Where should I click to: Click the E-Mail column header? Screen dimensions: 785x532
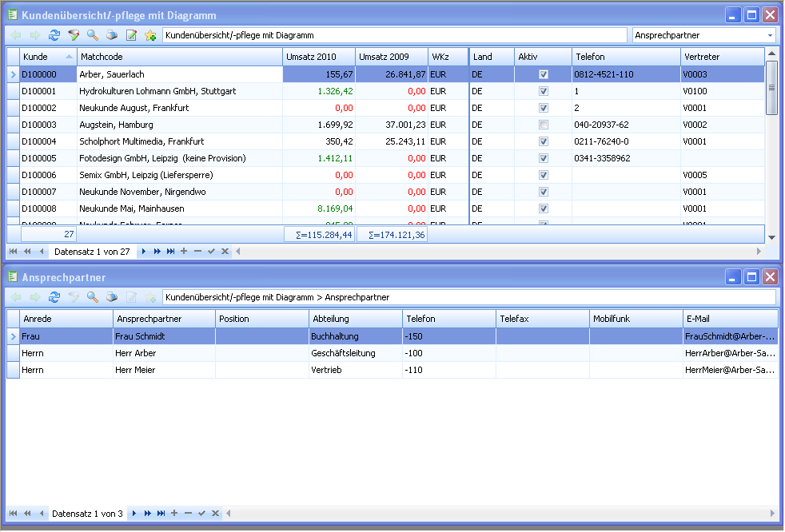(731, 319)
